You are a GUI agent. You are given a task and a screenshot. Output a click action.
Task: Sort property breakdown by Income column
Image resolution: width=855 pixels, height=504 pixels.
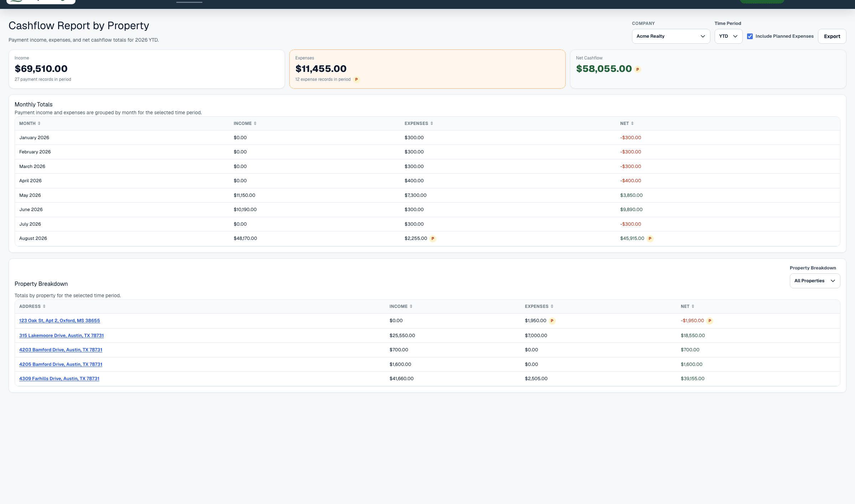401,306
